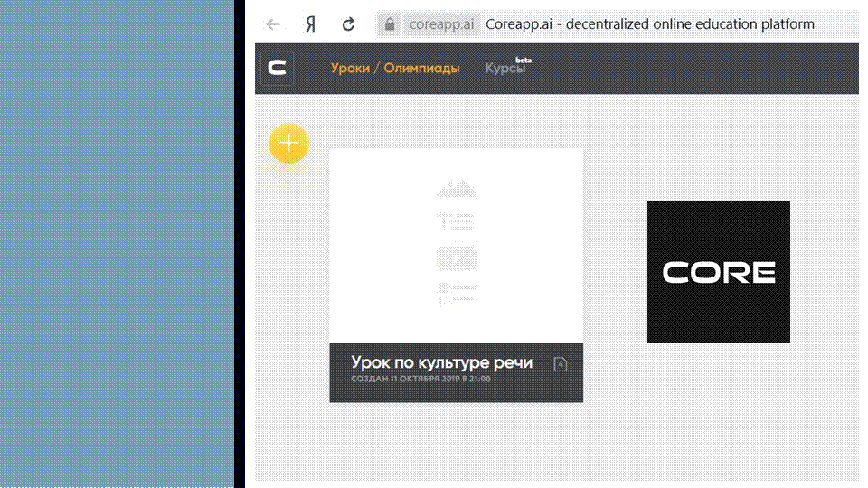Select the coreapp.ai address field

(x=441, y=24)
